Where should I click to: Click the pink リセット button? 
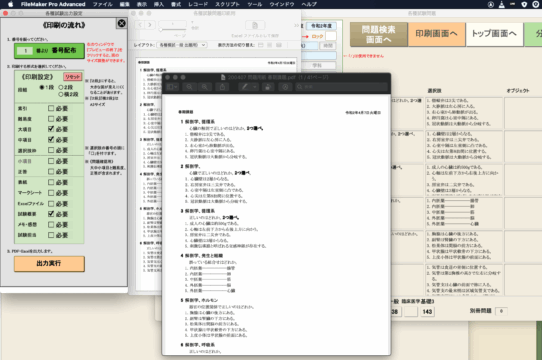point(72,76)
